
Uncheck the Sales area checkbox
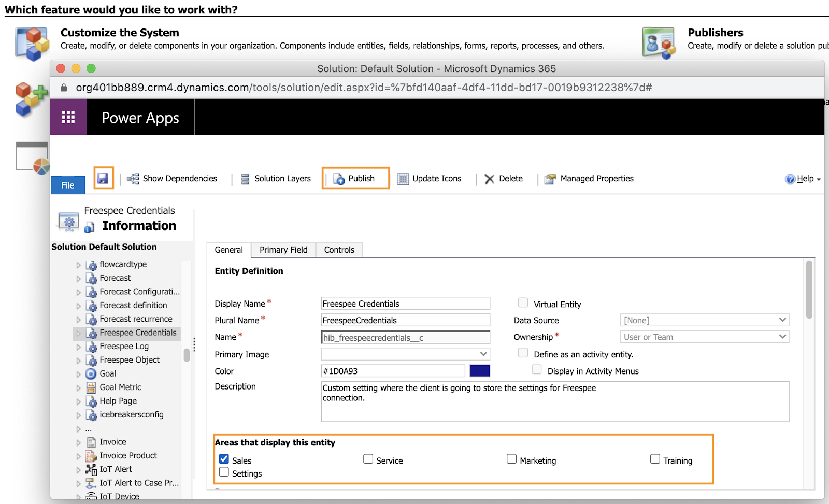[x=224, y=459]
